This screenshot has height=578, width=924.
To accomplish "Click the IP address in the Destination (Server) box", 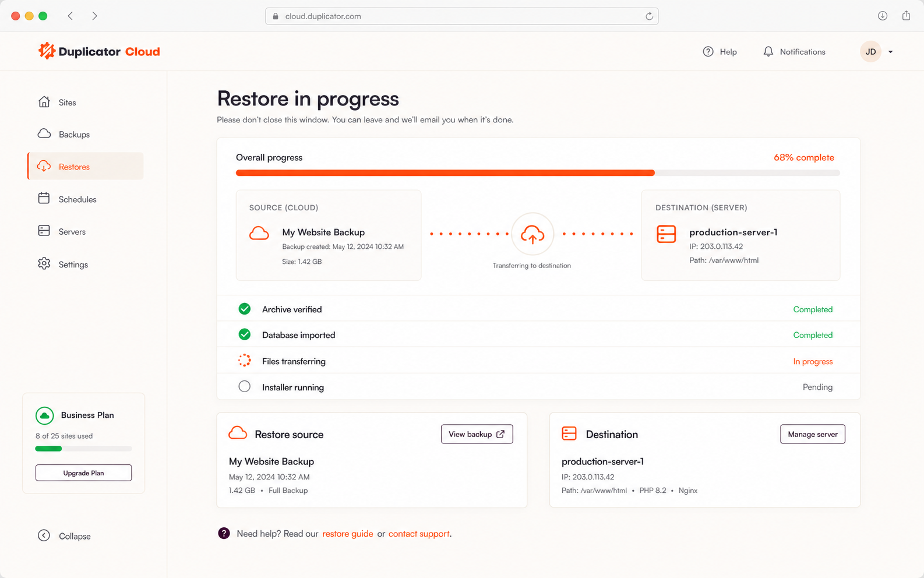I will tap(716, 246).
